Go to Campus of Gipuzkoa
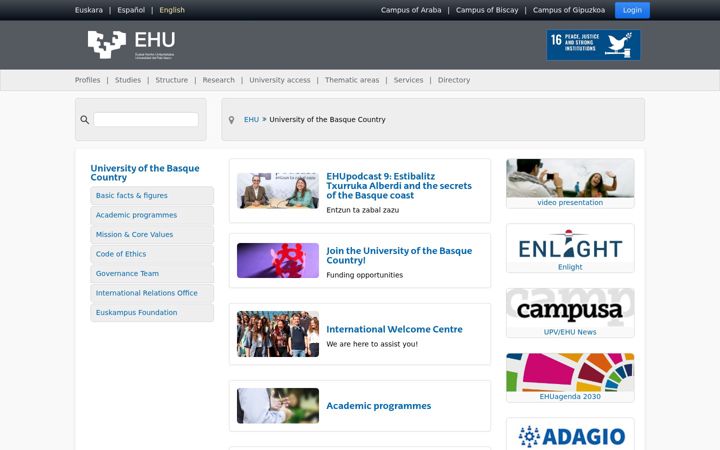The image size is (720, 450). coord(569,10)
